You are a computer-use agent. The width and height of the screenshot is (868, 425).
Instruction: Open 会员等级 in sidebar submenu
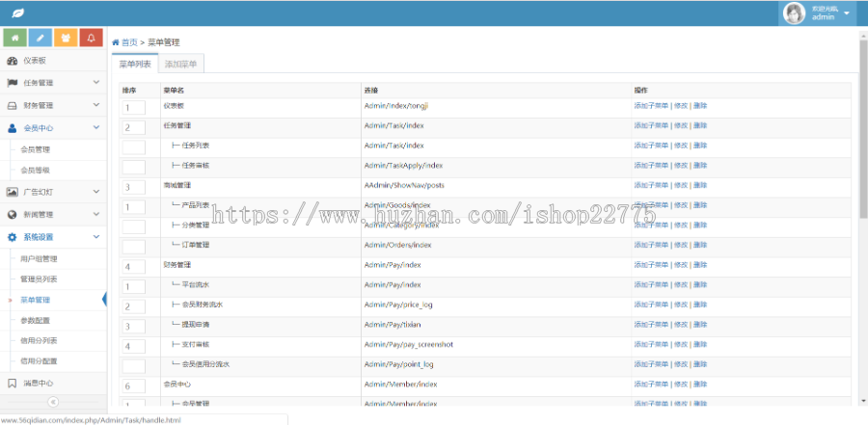click(x=36, y=170)
